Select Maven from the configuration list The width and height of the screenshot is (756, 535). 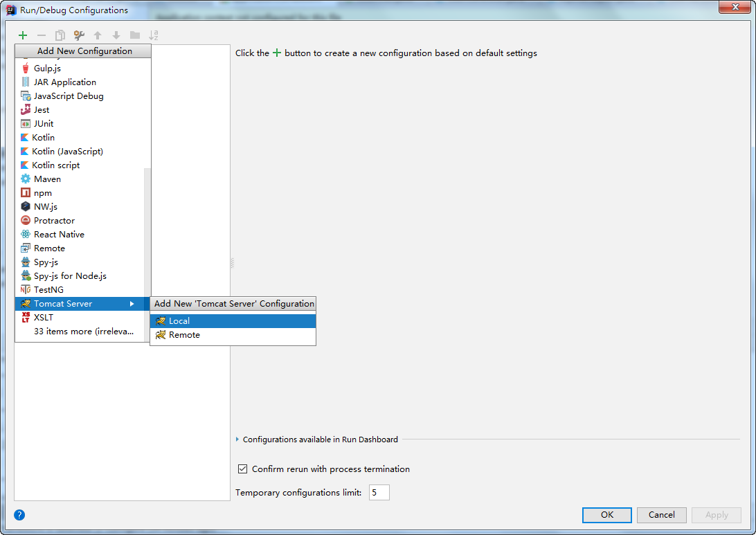pos(80,179)
